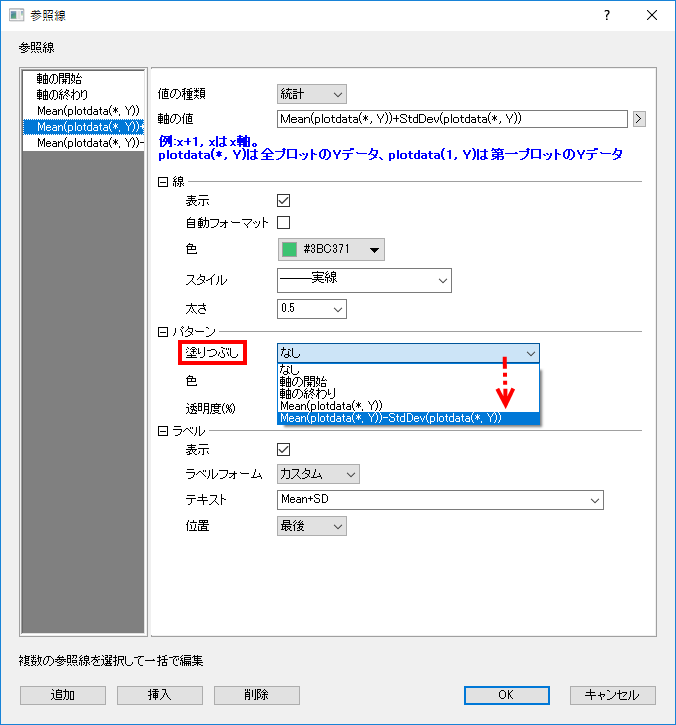Click the green line color swatch
Viewport: 676px width, 725px height.
289,249
